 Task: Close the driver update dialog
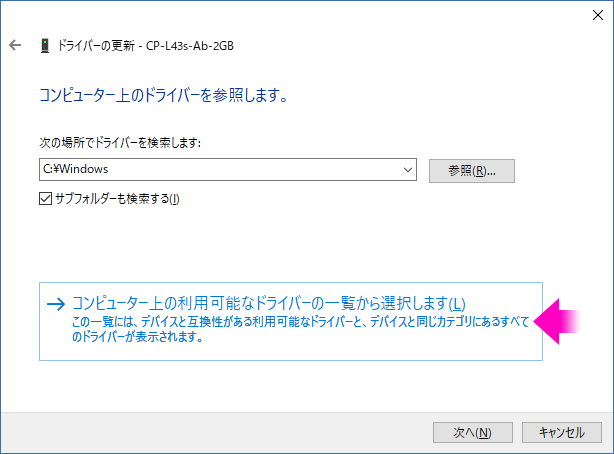pyautogui.click(x=598, y=15)
